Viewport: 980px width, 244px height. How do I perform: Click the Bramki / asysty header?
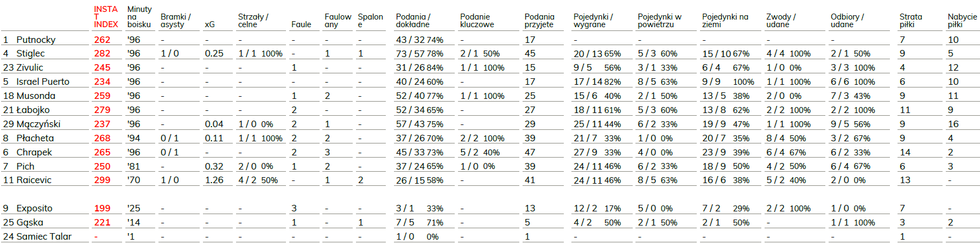click(x=175, y=21)
